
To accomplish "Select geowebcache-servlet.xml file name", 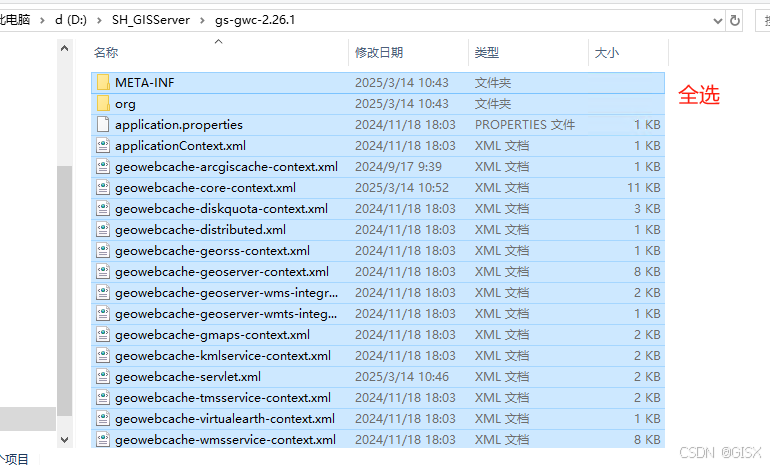I will (x=188, y=377).
